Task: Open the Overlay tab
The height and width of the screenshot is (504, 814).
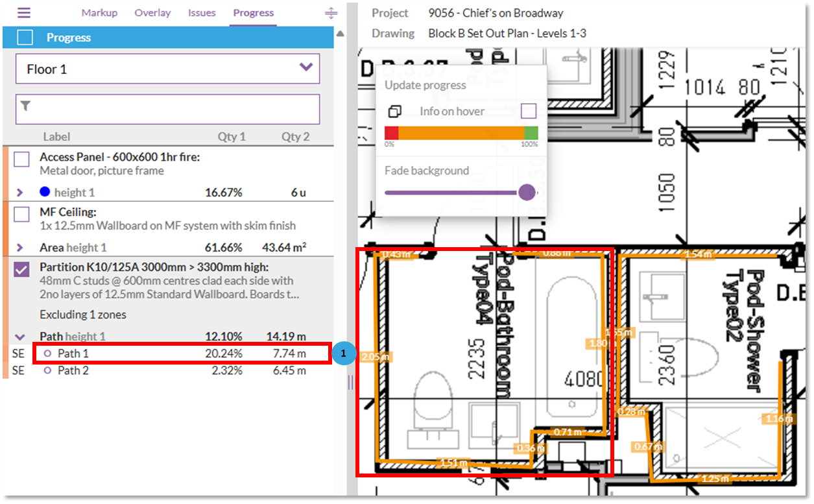Action: coord(152,12)
